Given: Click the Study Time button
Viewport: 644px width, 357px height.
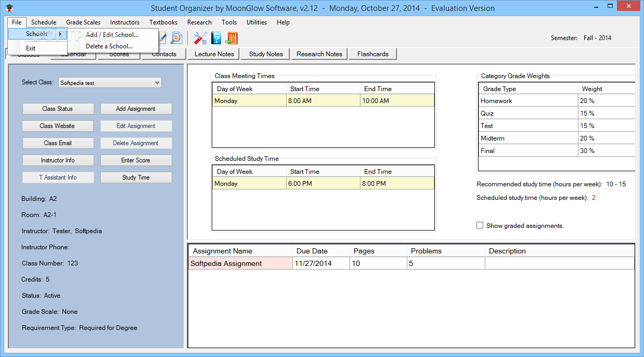Looking at the screenshot, I should point(136,177).
